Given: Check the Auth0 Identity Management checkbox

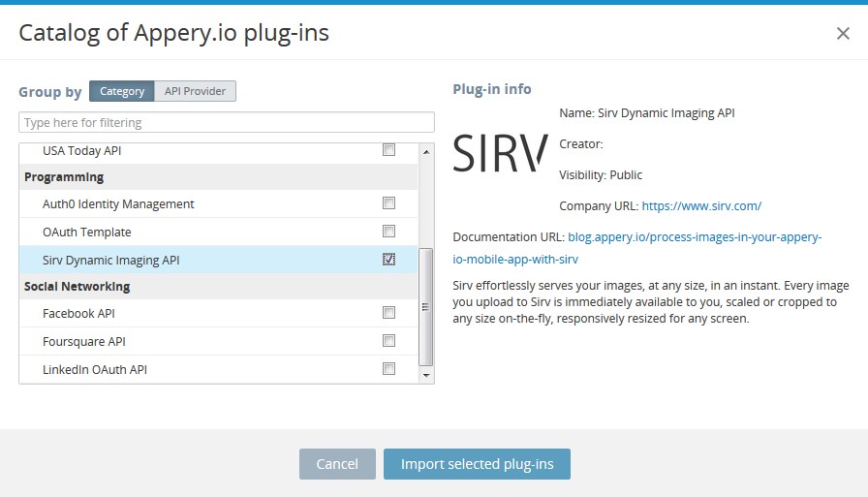Looking at the screenshot, I should pos(388,203).
